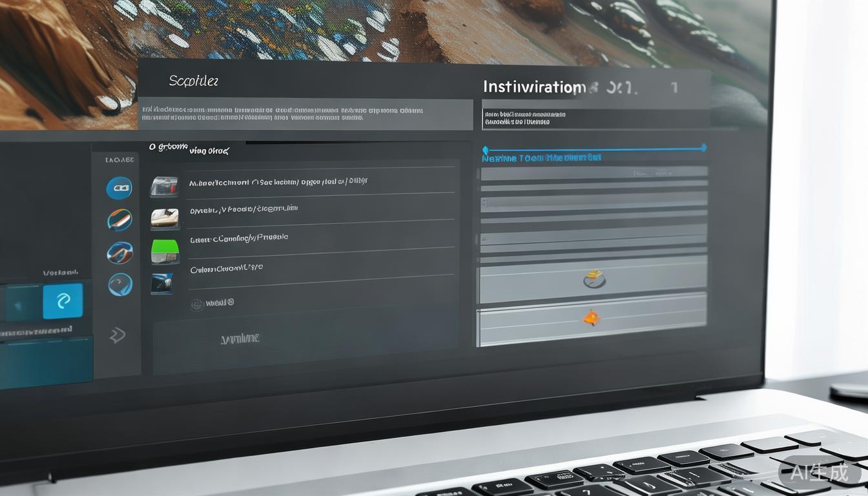
Task: Click the blue heading text under the slider
Action: (541, 158)
